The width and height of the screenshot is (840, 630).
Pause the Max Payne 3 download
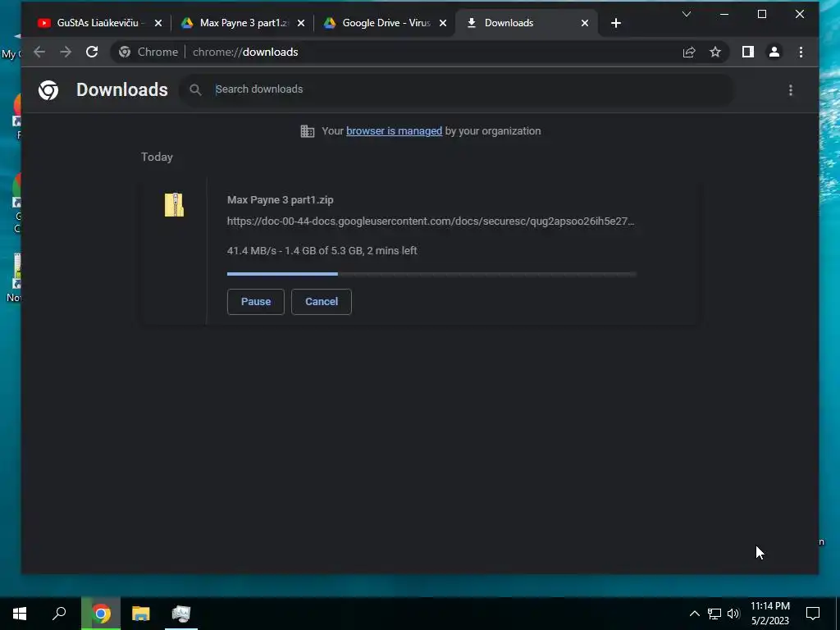[256, 302]
